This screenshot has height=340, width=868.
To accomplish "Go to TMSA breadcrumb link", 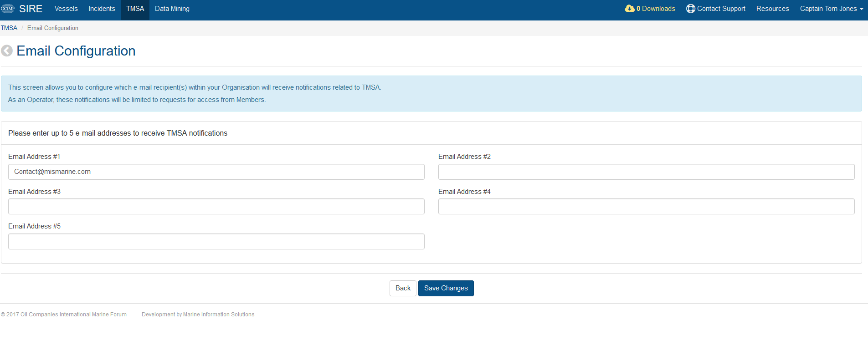I will point(9,28).
